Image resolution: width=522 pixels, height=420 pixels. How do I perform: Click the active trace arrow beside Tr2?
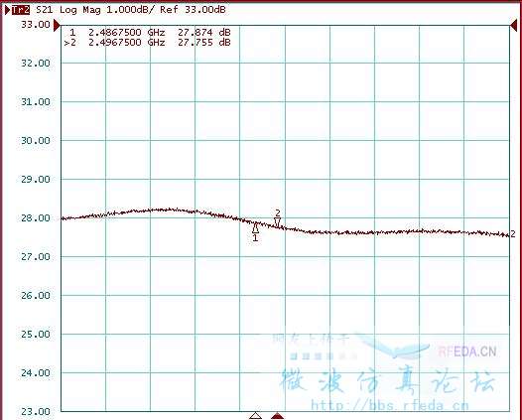[7, 10]
